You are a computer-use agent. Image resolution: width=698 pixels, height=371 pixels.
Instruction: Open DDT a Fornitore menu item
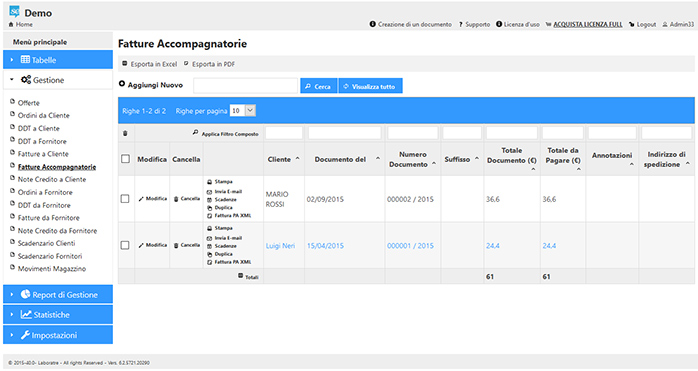(x=42, y=141)
